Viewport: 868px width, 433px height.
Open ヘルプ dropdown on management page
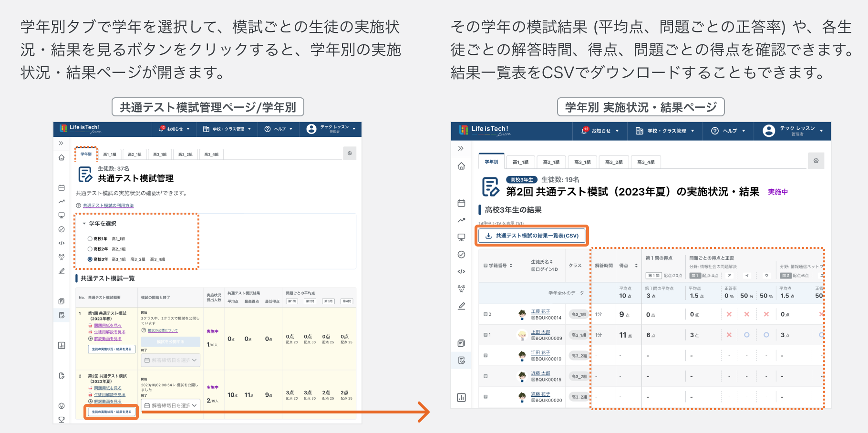tap(279, 129)
